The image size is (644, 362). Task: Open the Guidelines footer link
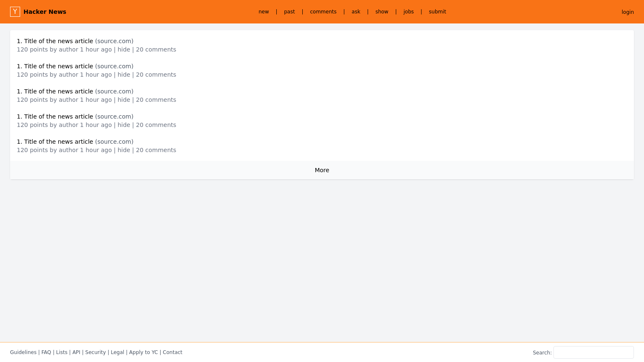[x=23, y=352]
